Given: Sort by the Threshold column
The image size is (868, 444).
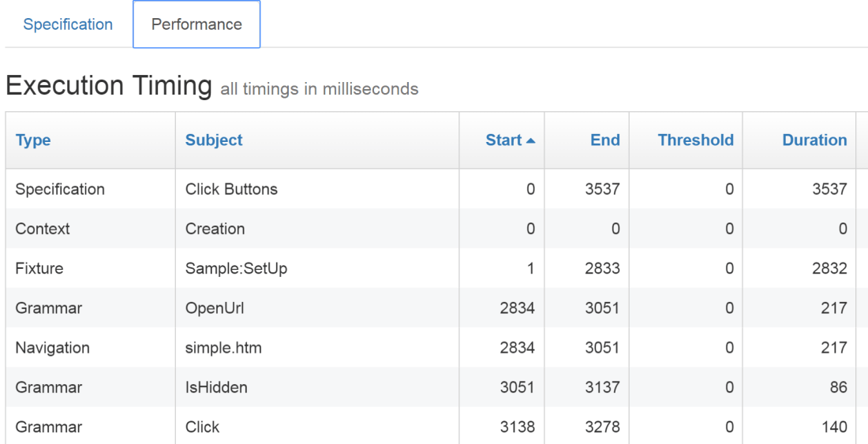Looking at the screenshot, I should pyautogui.click(x=695, y=140).
